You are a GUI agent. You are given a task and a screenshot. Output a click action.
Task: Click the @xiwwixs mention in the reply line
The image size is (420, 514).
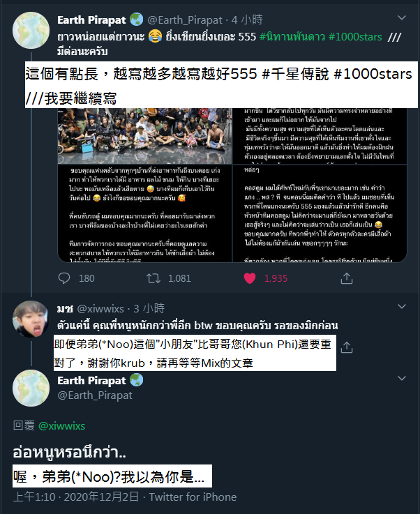click(61, 426)
